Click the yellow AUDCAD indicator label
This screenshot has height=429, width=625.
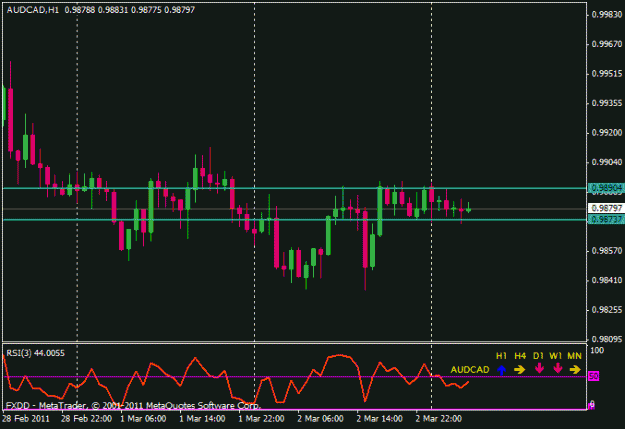[470, 370]
